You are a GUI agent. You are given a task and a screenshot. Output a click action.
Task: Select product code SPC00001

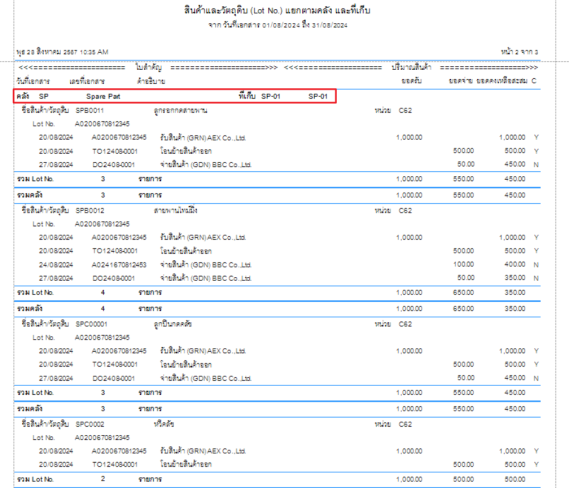(91, 324)
